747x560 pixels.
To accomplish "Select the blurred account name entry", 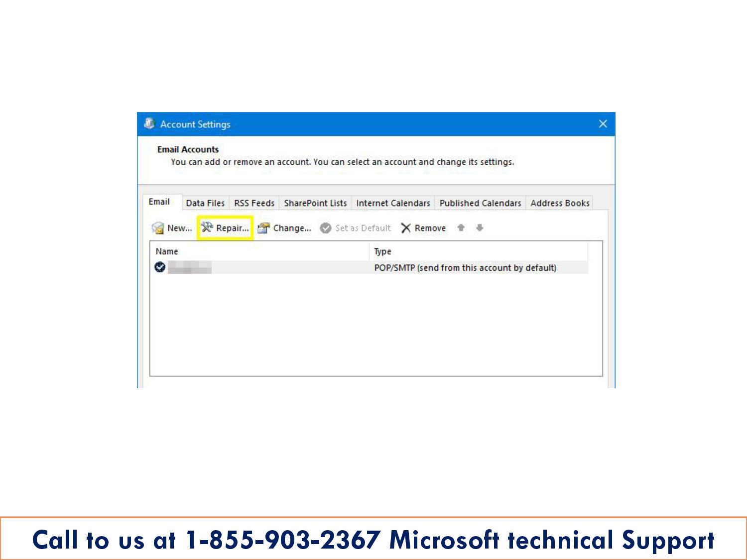I will 190,267.
